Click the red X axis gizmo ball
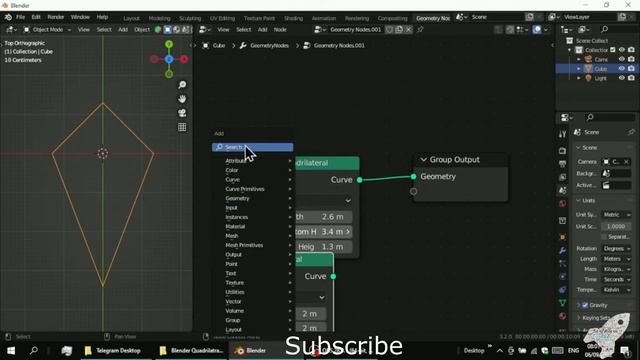The image size is (640, 360). click(184, 59)
